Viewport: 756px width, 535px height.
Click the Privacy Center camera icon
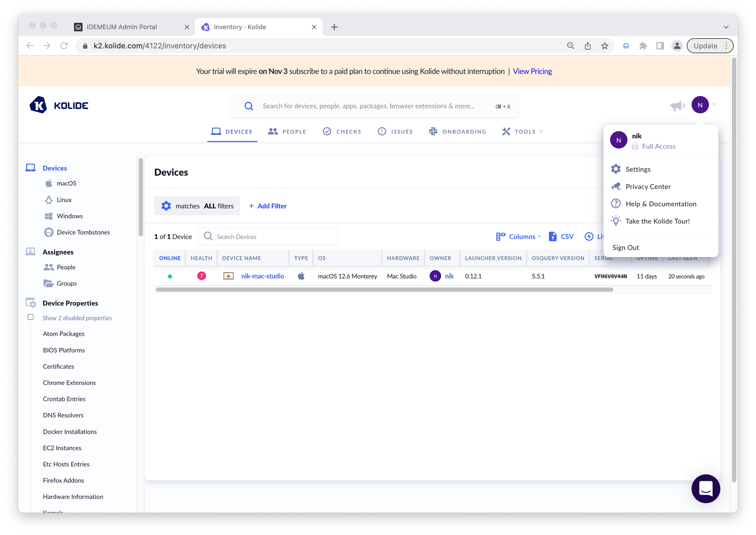pos(616,186)
